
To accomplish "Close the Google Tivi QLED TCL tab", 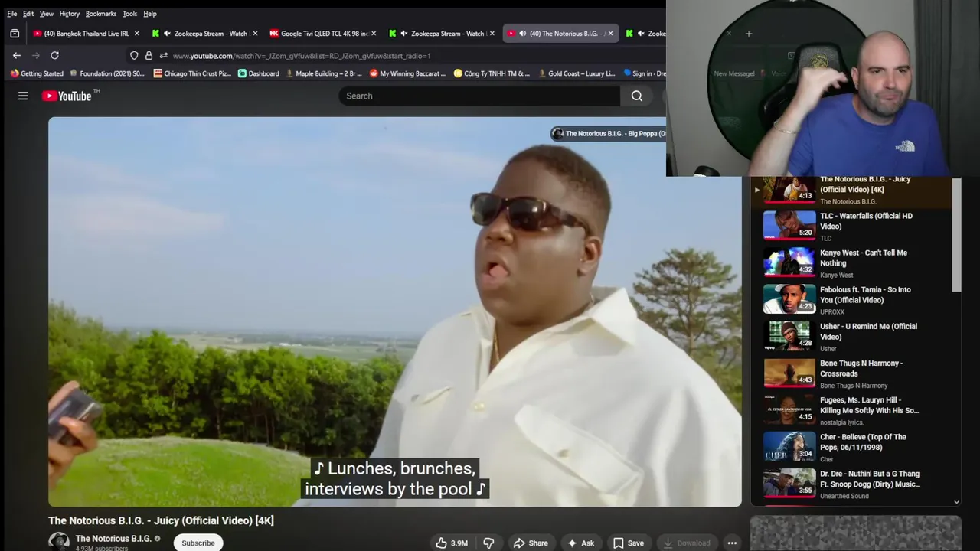I will pyautogui.click(x=374, y=34).
